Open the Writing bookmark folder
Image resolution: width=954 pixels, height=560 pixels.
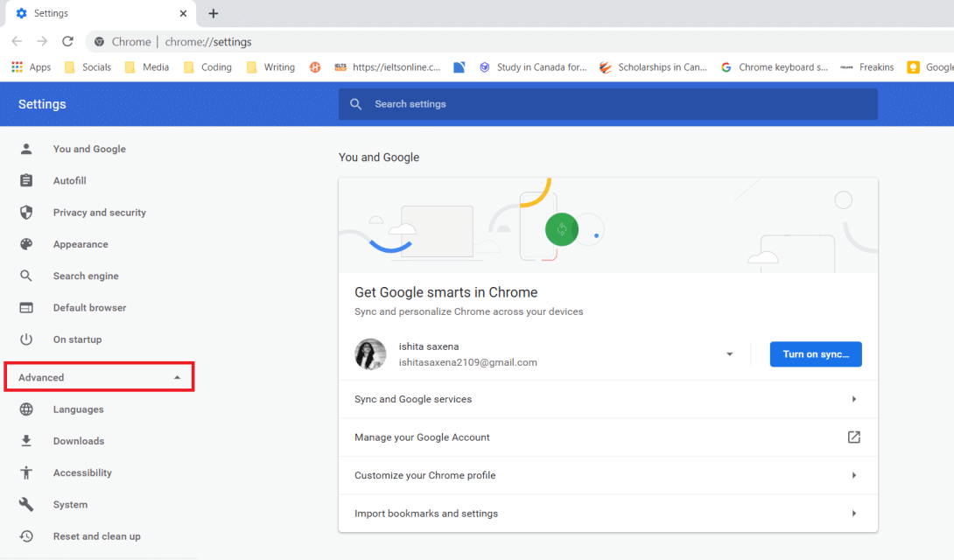click(270, 66)
